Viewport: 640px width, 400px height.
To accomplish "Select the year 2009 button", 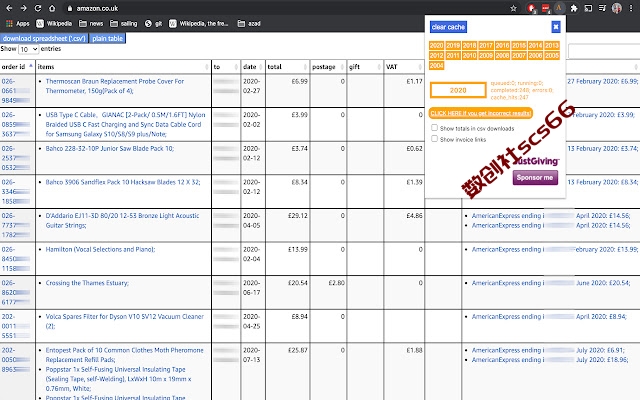I will 486,56.
